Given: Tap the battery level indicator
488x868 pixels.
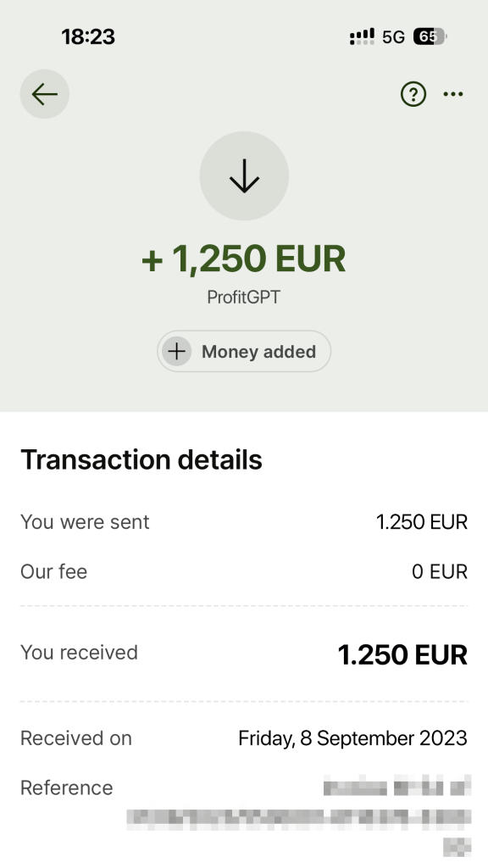Looking at the screenshot, I should 430,36.
